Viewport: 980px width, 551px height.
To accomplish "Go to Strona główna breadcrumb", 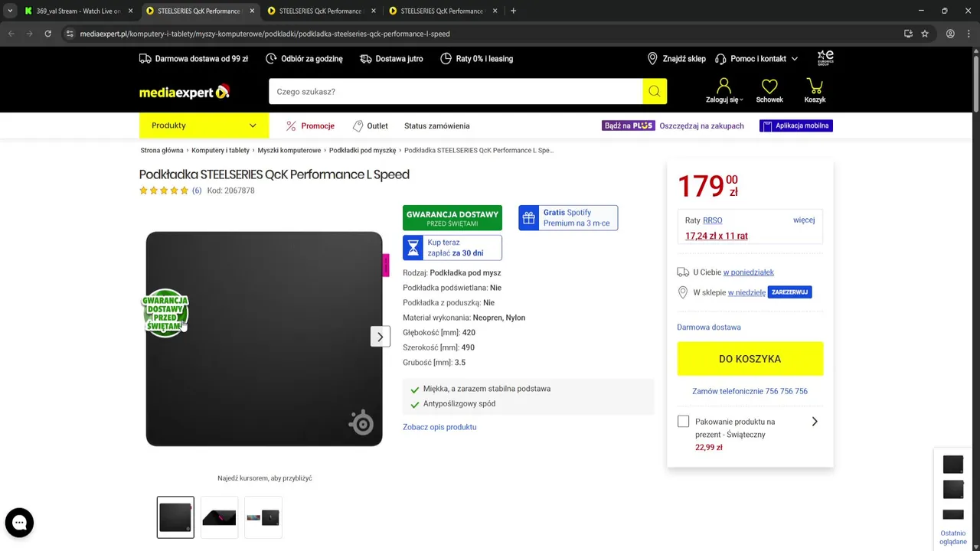I will point(162,151).
